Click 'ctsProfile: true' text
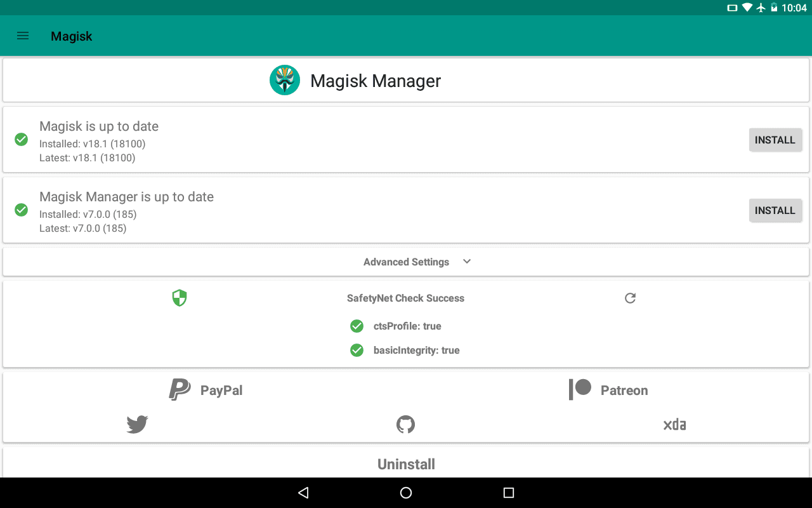812x508 pixels. point(407,326)
